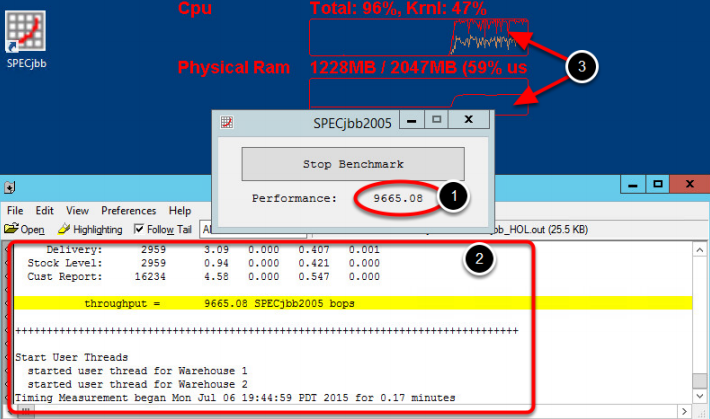Click the row of plus signs separator line
The height and width of the screenshot is (419, 710).
[x=267, y=330]
